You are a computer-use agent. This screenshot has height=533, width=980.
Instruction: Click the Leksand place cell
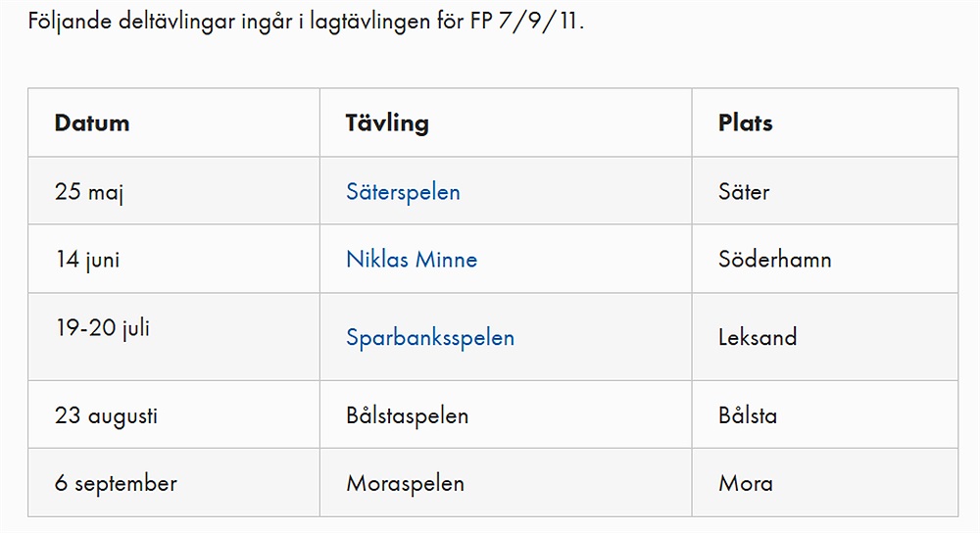click(x=758, y=337)
